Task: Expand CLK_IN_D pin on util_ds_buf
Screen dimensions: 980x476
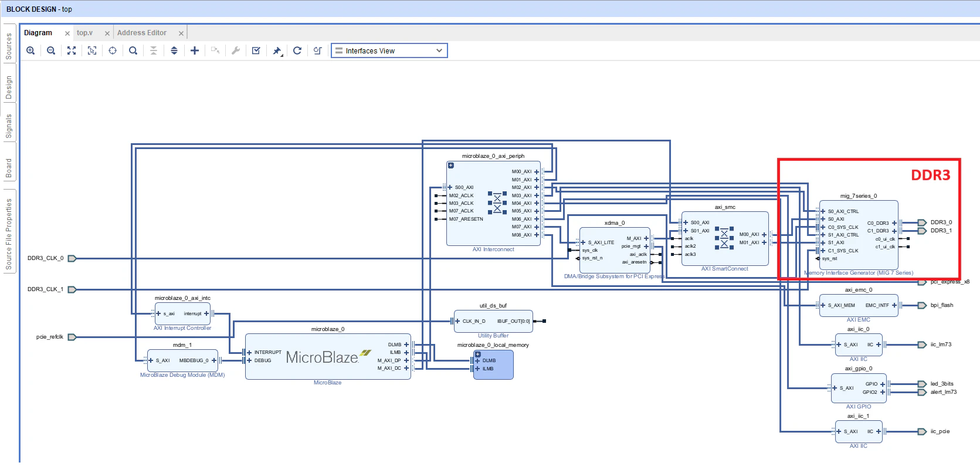Action: 457,321
